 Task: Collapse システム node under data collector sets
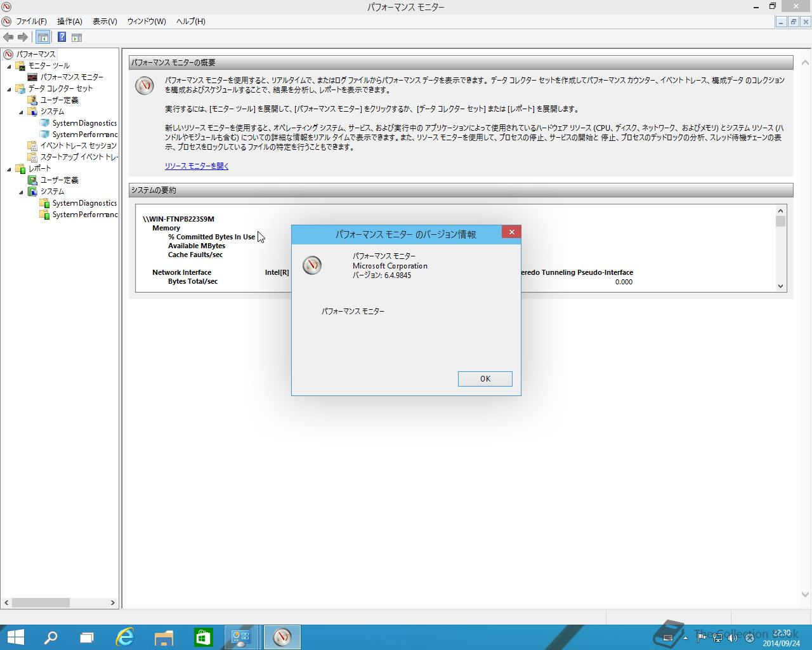pos(21,112)
